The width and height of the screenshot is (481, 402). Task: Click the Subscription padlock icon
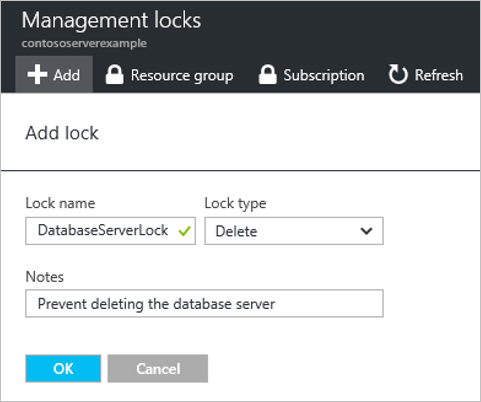tap(267, 74)
